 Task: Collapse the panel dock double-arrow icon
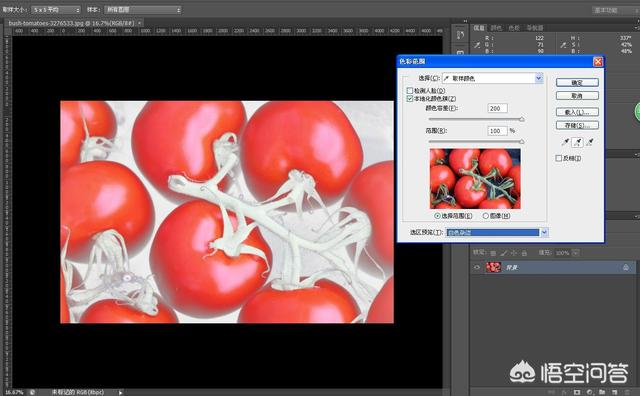pos(465,21)
